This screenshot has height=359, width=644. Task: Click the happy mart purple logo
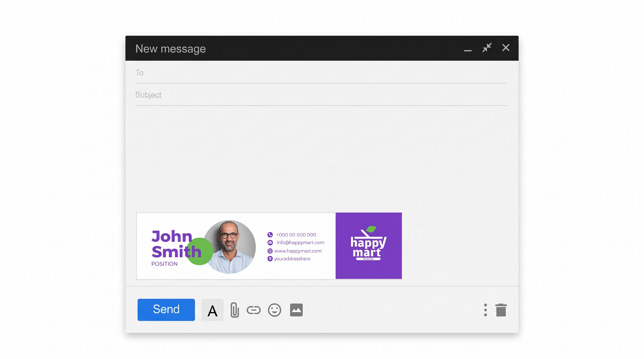tap(369, 246)
